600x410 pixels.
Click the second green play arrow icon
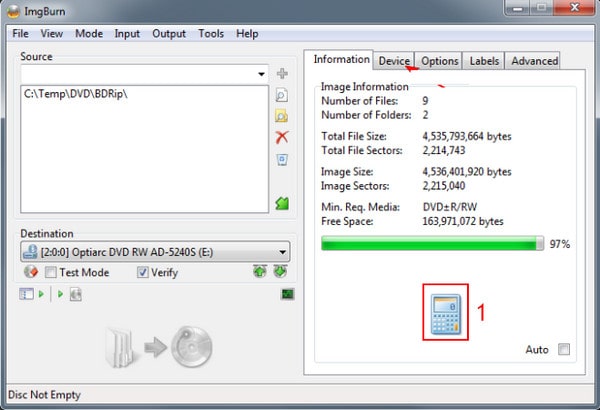pos(60,294)
